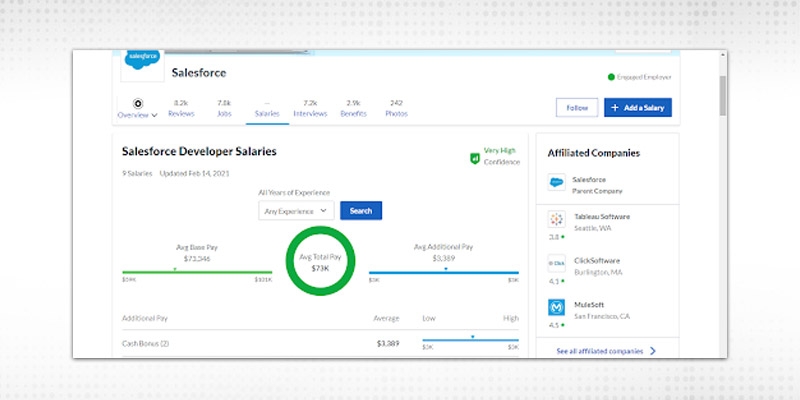Click the Salesforce cloud logo
The image size is (800, 400).
[142, 60]
